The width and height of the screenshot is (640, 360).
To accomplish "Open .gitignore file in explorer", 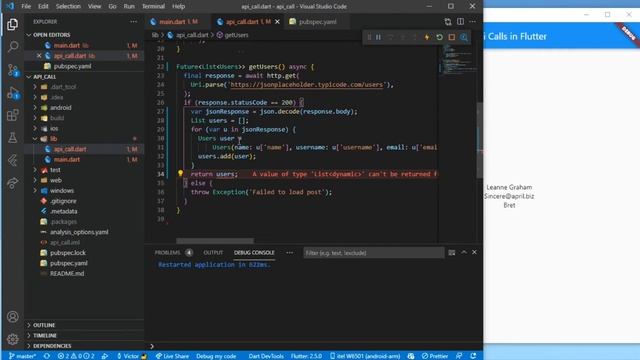I will 63,201.
